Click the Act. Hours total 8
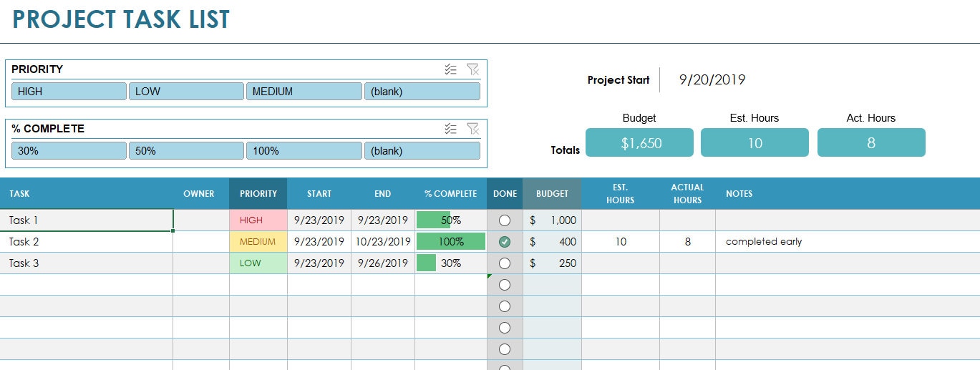The height and width of the screenshot is (370, 980). pos(871,142)
